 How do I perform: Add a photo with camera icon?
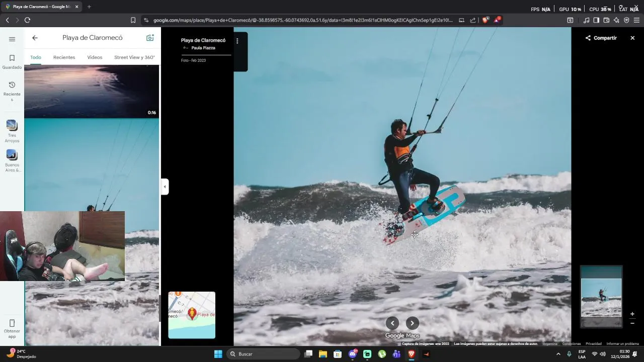[150, 38]
